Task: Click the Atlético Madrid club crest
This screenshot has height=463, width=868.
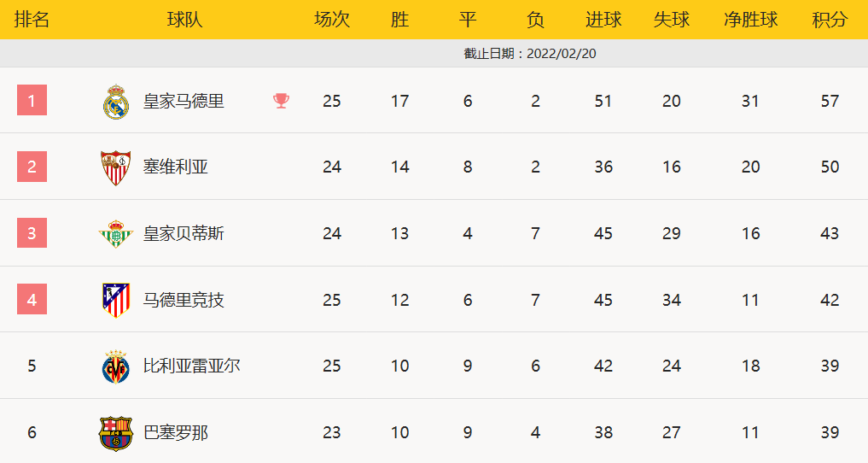Action: coord(115,300)
